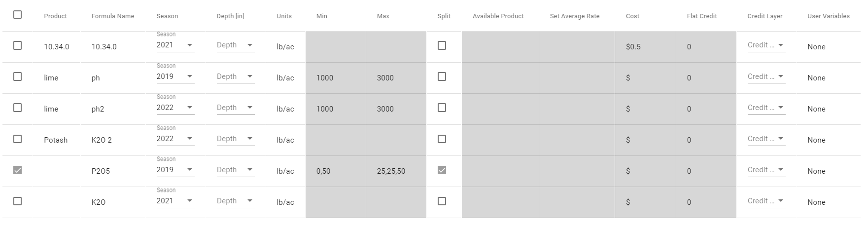Expand Credit Layer dropdown in 10.34.0 row
This screenshot has width=868, height=228.
tap(766, 45)
